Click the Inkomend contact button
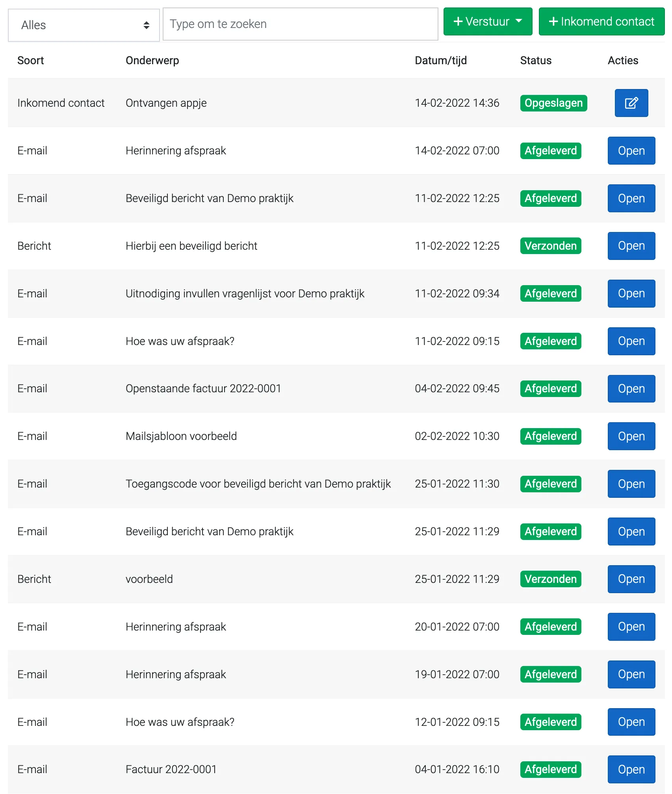Viewport: 672px width, 794px height. pyautogui.click(x=601, y=21)
